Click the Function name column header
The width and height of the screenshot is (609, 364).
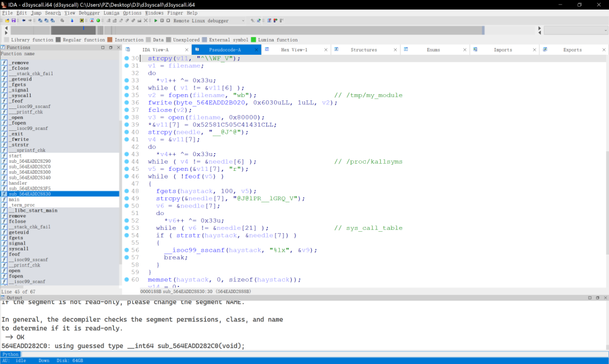coord(60,54)
